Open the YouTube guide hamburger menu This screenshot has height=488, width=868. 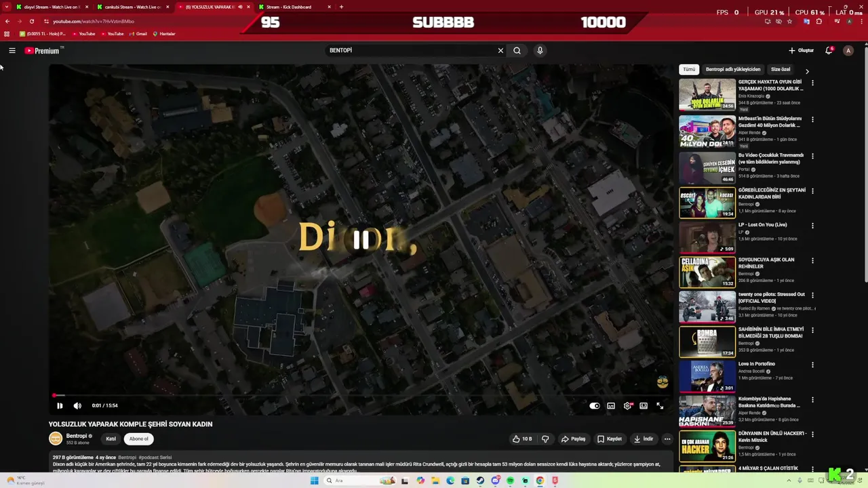click(12, 50)
